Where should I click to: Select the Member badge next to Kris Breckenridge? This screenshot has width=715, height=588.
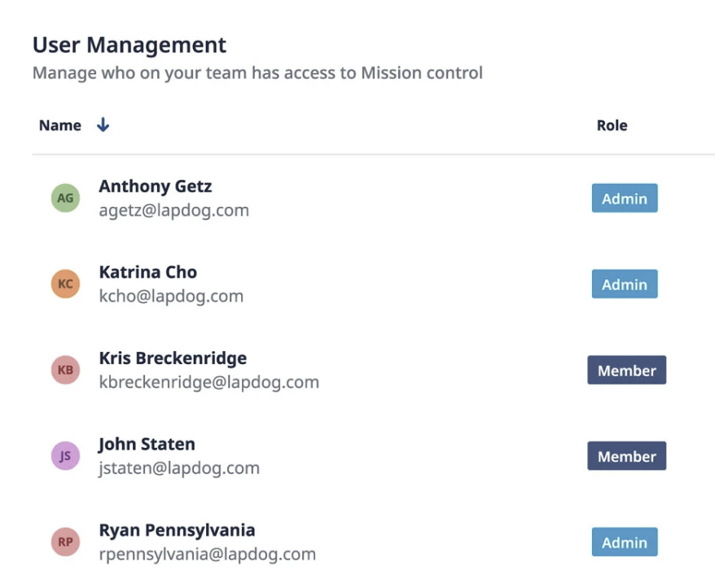click(x=626, y=370)
